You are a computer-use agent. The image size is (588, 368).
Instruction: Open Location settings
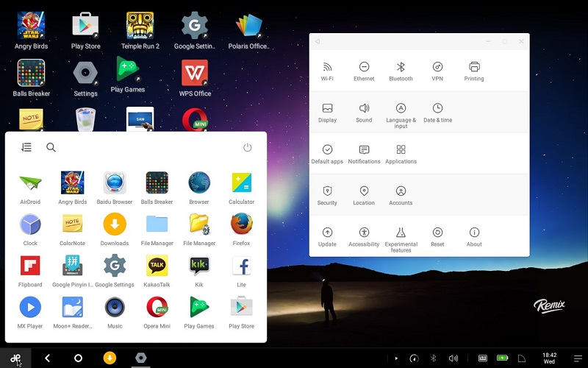364,195
